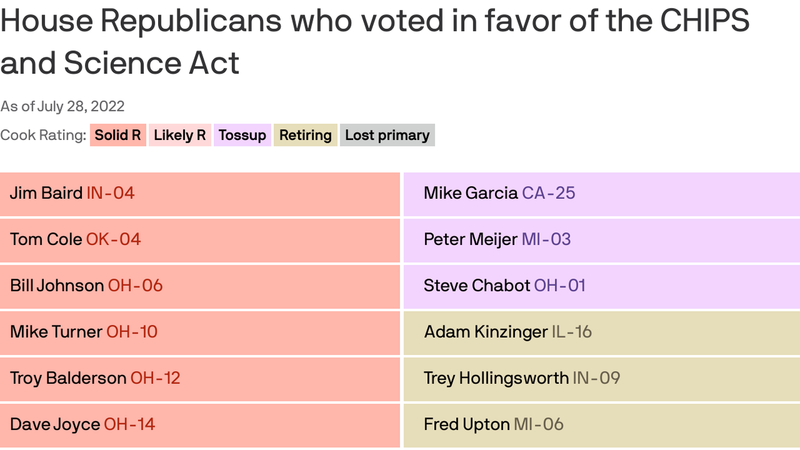Select Peter Meijer MI-03 entry

coord(601,239)
